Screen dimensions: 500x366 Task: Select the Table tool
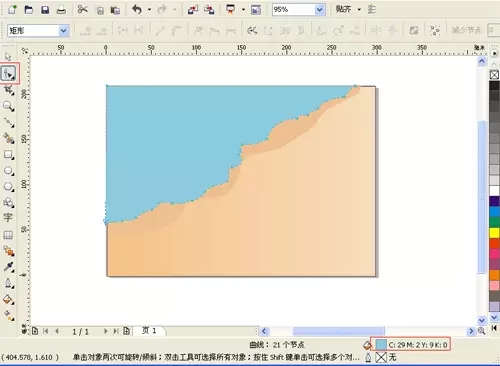(8, 235)
